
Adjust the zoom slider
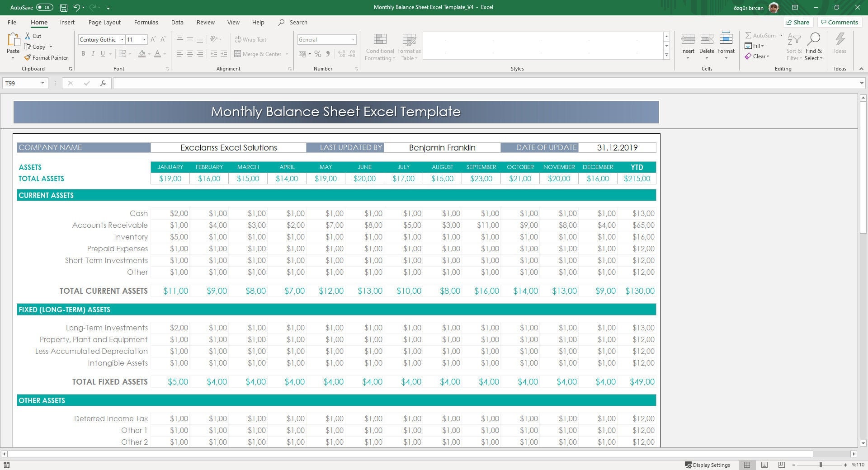[820, 465]
